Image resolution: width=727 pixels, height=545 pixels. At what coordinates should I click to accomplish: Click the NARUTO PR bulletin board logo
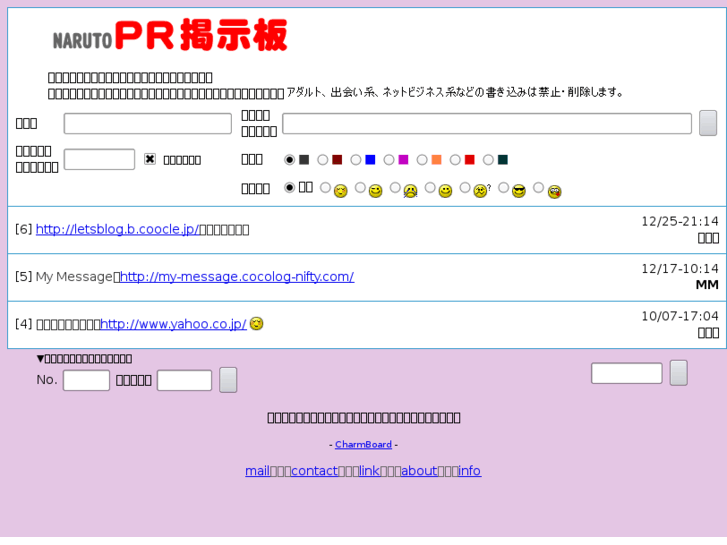coord(170,35)
